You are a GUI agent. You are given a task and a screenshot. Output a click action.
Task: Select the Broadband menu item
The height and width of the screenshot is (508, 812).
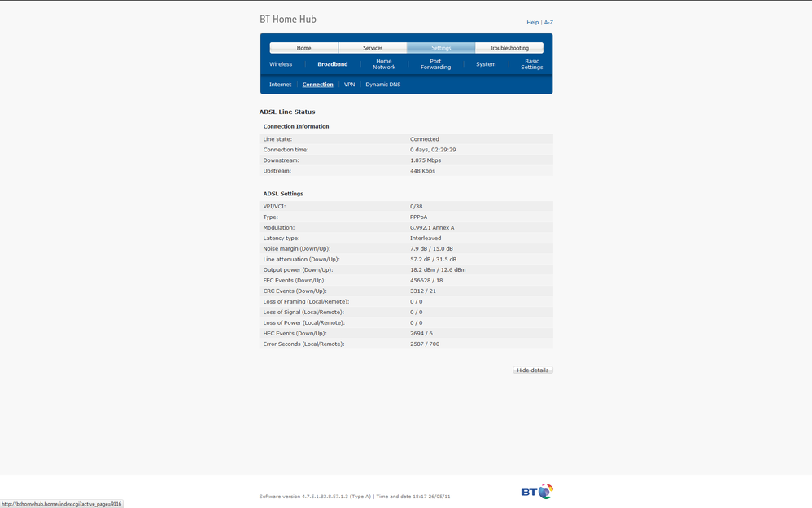(x=333, y=64)
